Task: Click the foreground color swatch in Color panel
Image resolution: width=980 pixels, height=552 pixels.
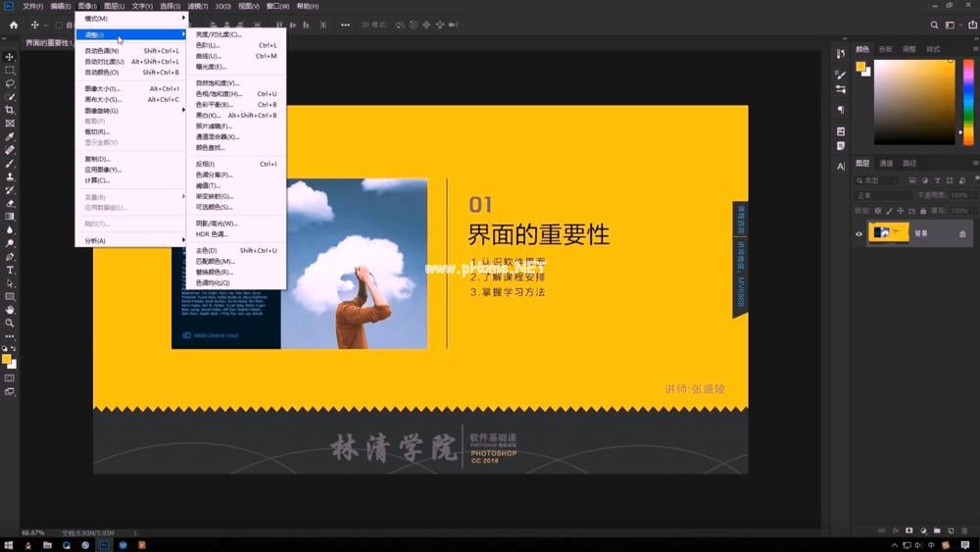Action: pos(860,67)
